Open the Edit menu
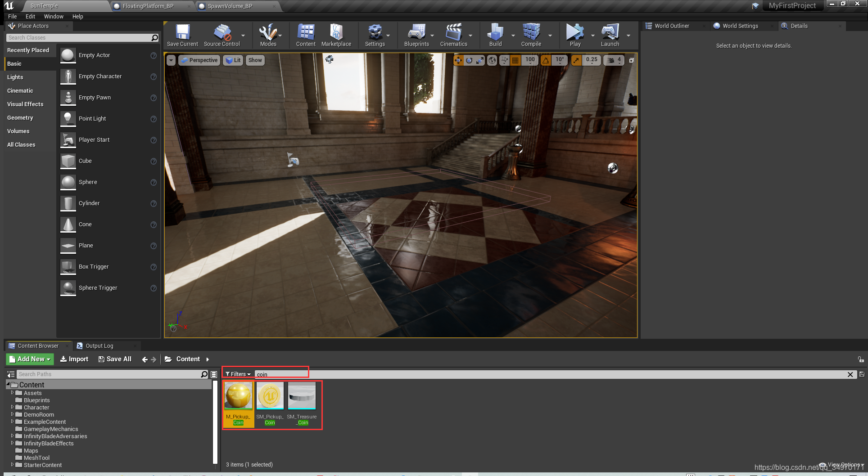Viewport: 868px width, 476px height. click(x=30, y=17)
